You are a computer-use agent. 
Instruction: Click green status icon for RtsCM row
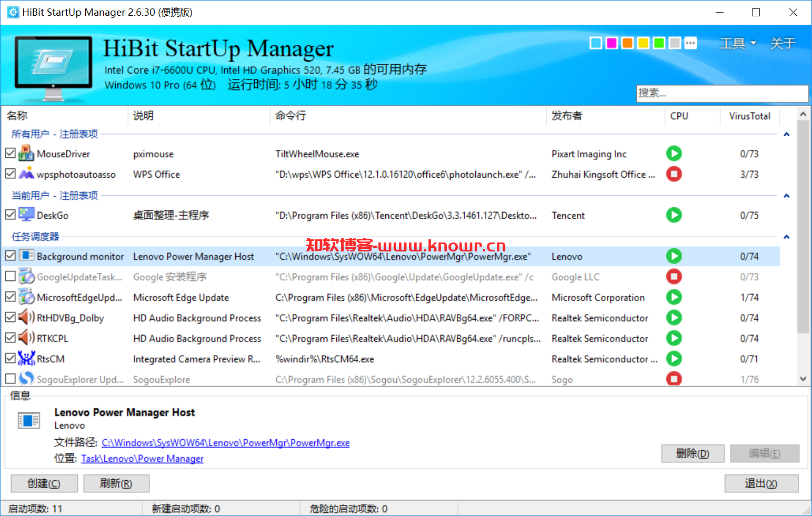point(674,358)
